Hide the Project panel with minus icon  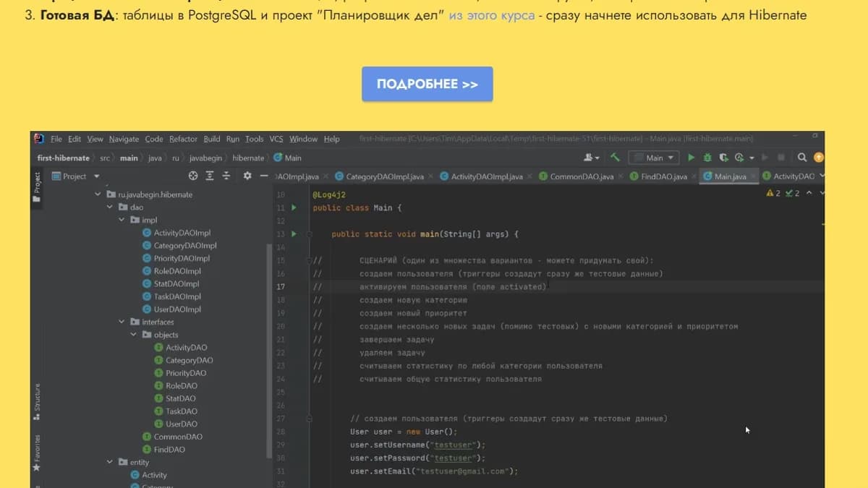click(x=264, y=176)
